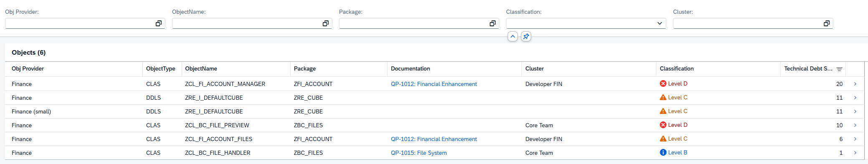
Task: Navigate into ZCL_FI_ACCOUNT_FILES row via arrow
Action: 855,139
